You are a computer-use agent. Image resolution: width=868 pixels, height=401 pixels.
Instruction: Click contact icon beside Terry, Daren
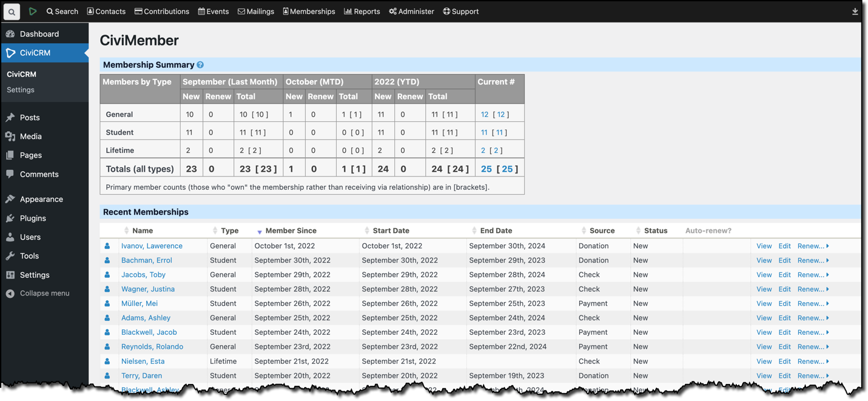tap(107, 376)
